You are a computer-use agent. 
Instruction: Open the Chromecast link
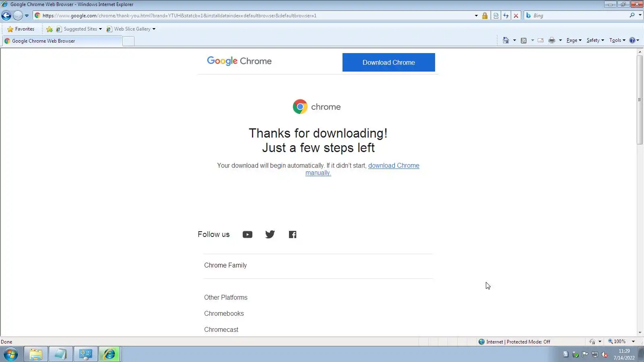tap(221, 330)
